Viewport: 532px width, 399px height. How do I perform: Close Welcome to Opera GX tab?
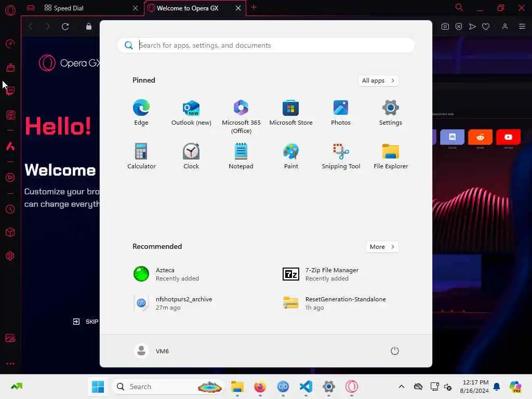[x=238, y=8]
